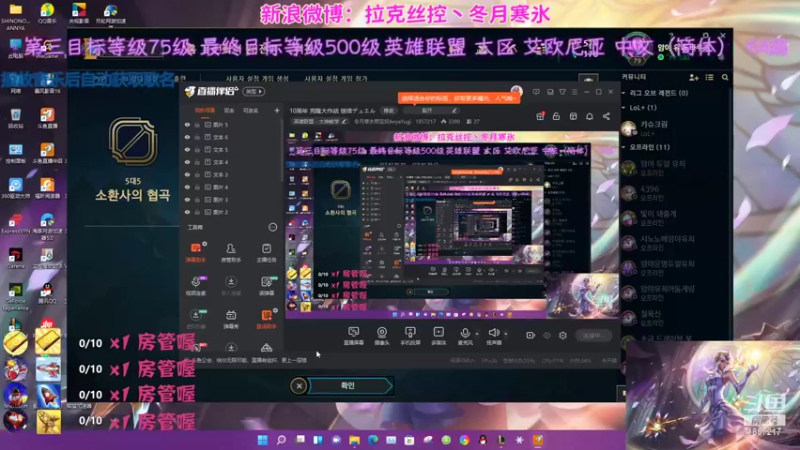Open the 主播任务 streamer task tool
Screen dimensions: 800x450
coord(266,252)
